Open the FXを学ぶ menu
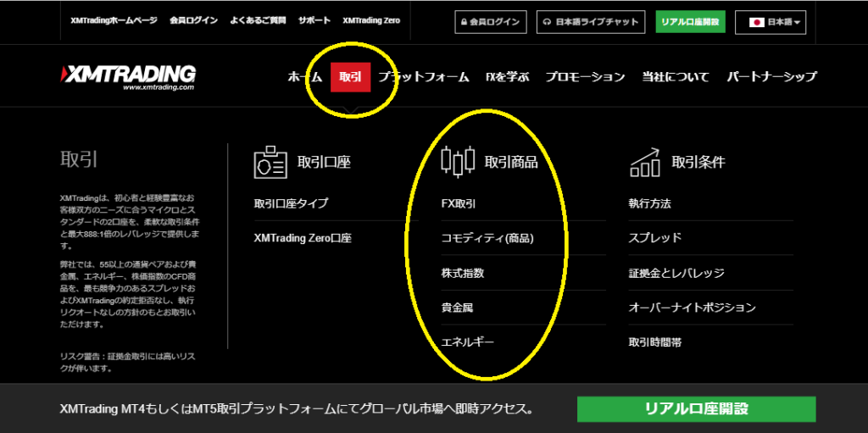The width and height of the screenshot is (868, 433). click(x=507, y=76)
